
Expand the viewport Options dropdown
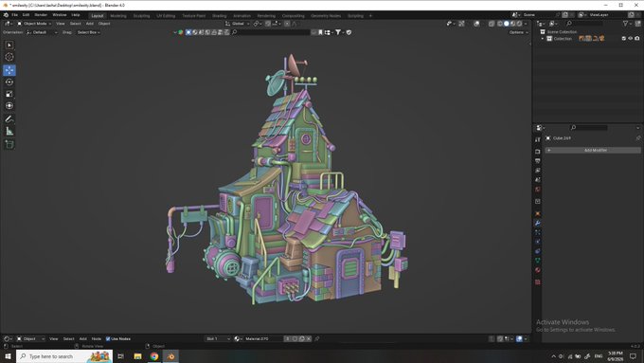click(518, 32)
